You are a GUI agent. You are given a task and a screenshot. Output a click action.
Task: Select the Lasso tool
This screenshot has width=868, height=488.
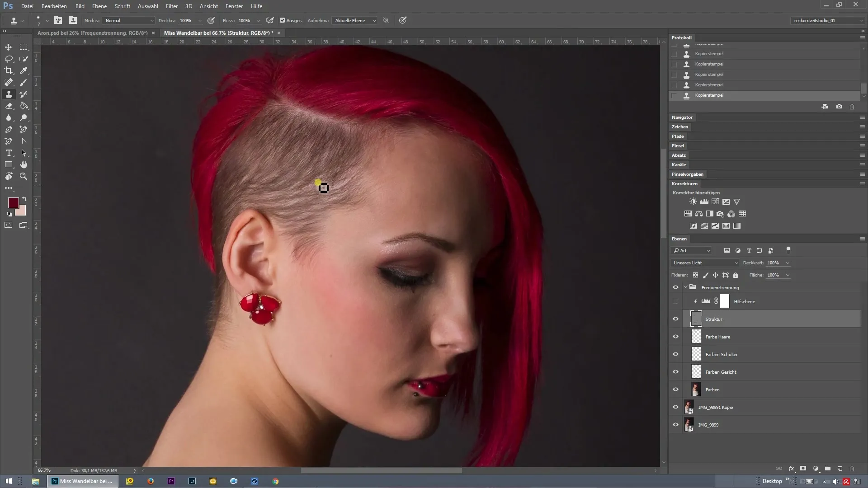point(9,59)
